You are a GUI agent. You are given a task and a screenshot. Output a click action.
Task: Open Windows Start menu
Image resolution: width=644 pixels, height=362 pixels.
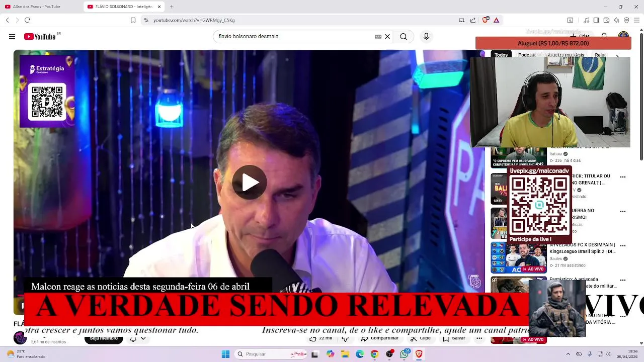pos(225,354)
